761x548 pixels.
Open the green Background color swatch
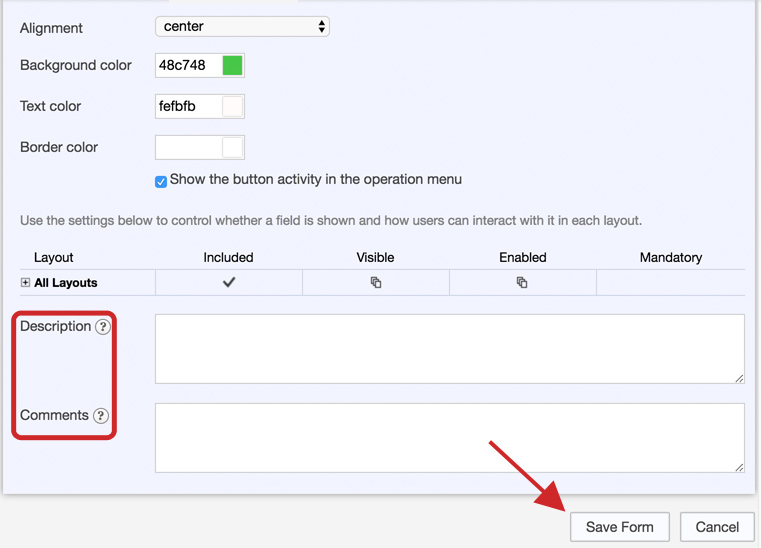point(232,66)
